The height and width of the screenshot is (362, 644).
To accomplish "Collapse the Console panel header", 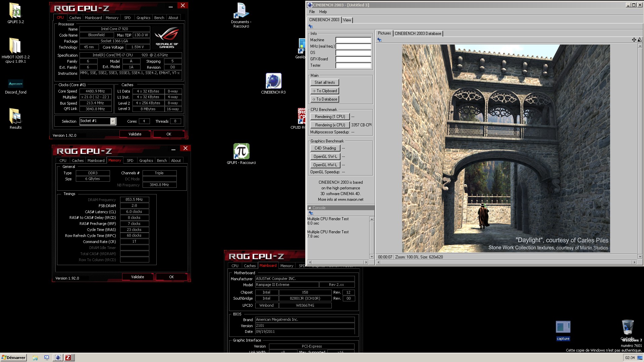I will pos(310,208).
